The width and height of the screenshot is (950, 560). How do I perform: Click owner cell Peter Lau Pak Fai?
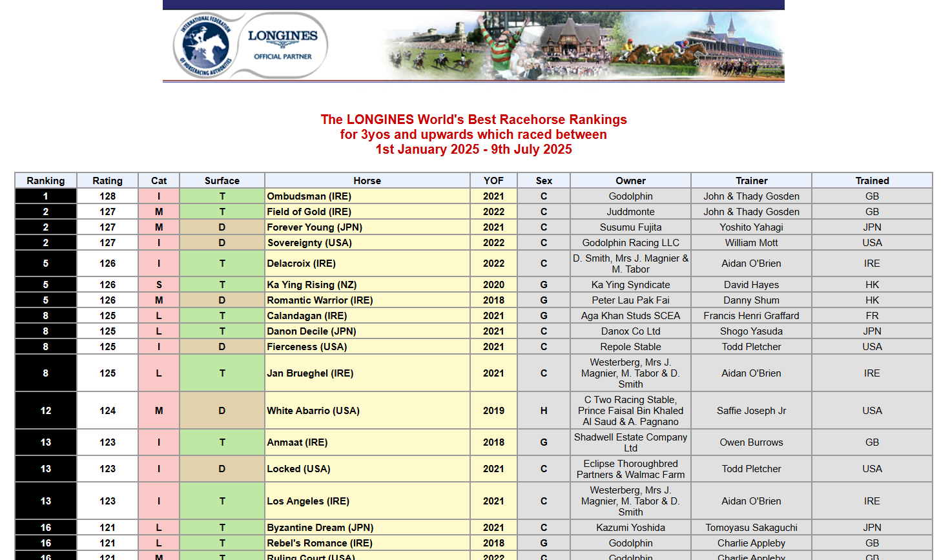point(631,300)
